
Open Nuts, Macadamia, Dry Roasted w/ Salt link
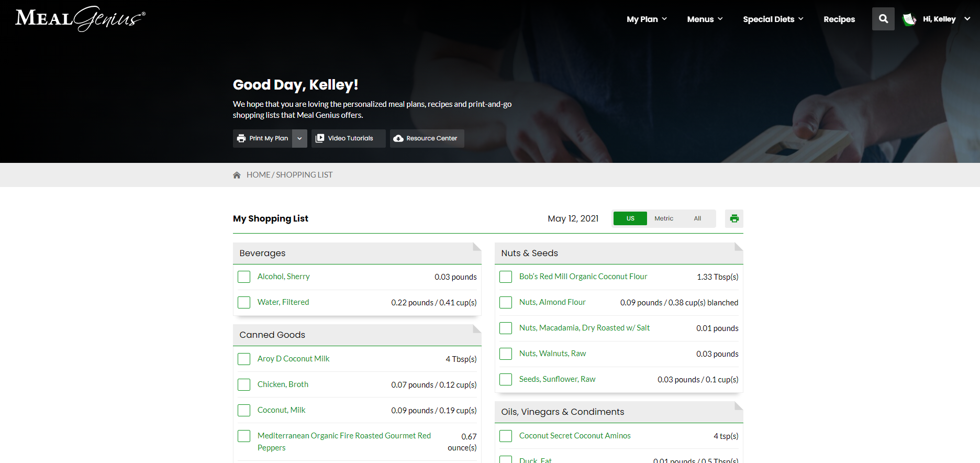[x=584, y=328]
